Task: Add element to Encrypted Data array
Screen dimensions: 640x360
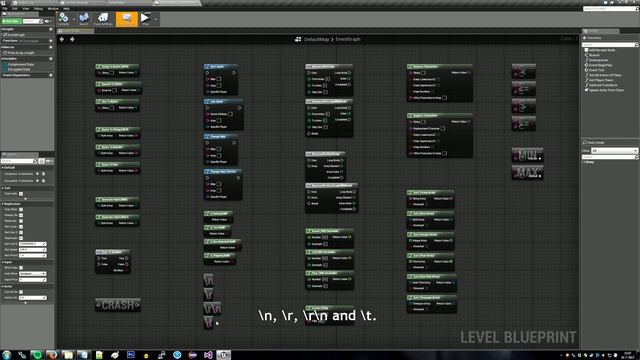Action: [x=38, y=180]
